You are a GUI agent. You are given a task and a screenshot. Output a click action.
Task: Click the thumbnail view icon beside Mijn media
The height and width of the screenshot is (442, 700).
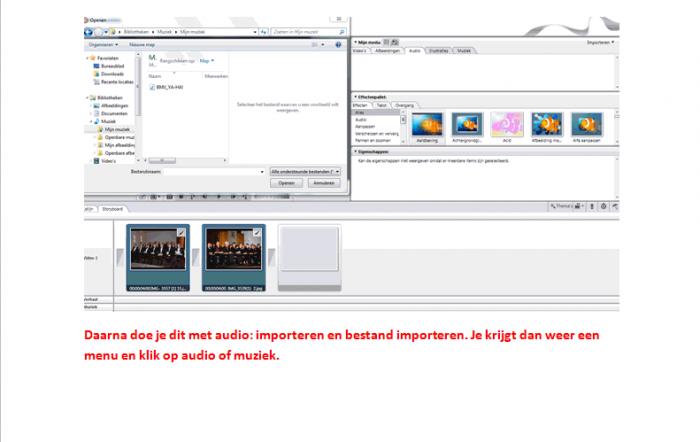point(395,42)
